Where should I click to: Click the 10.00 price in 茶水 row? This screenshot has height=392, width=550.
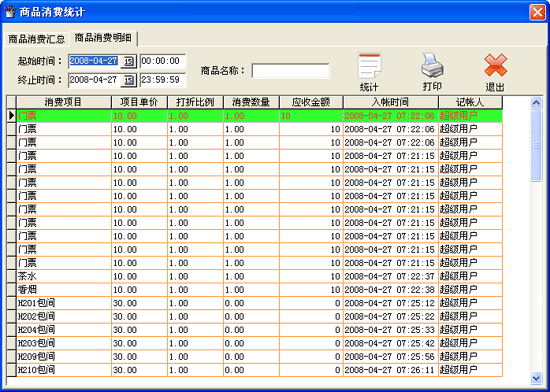(125, 276)
